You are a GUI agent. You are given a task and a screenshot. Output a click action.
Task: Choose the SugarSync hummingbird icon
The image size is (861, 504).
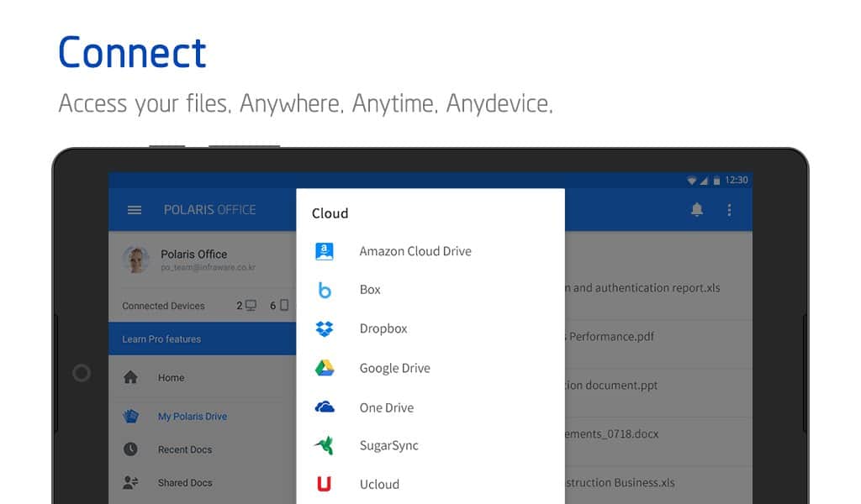(x=325, y=445)
